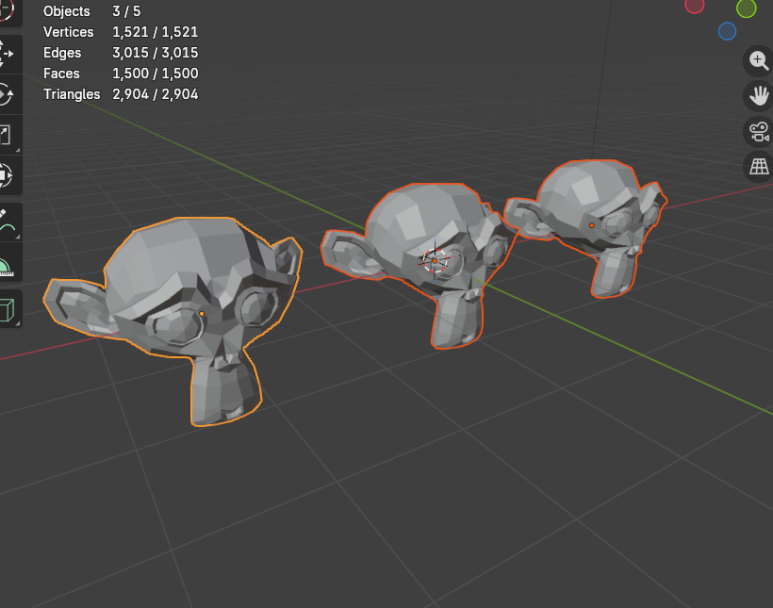Click the 'Faces 1,500 / 1,500' statistic
This screenshot has width=773, height=608.
121,73
